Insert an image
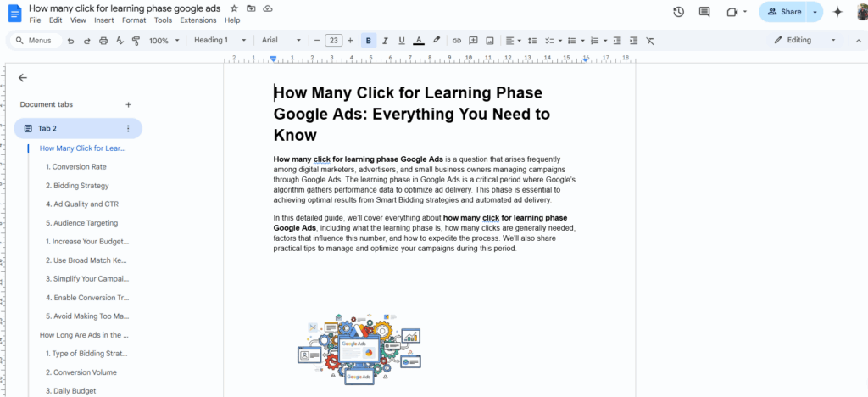This screenshot has height=397, width=868. pyautogui.click(x=490, y=41)
